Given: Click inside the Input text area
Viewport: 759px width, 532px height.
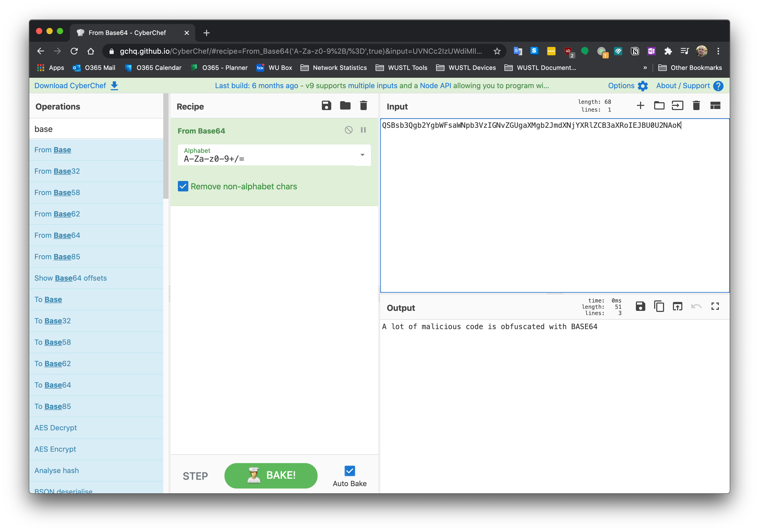Looking at the screenshot, I should 555,205.
